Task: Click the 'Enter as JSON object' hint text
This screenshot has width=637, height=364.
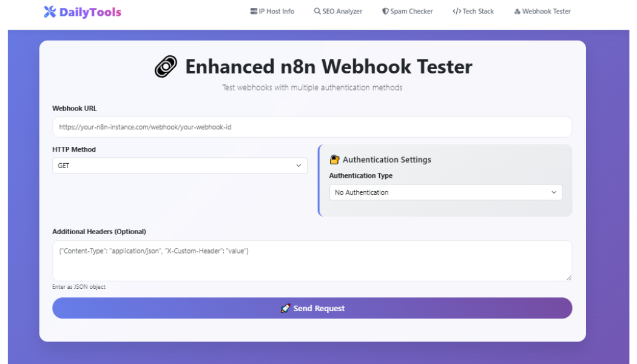Action: click(79, 287)
